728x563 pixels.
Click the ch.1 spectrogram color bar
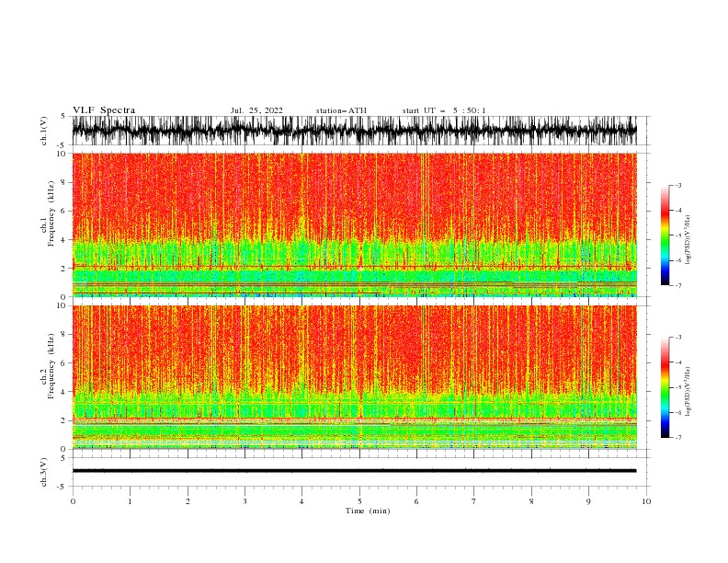pos(665,236)
